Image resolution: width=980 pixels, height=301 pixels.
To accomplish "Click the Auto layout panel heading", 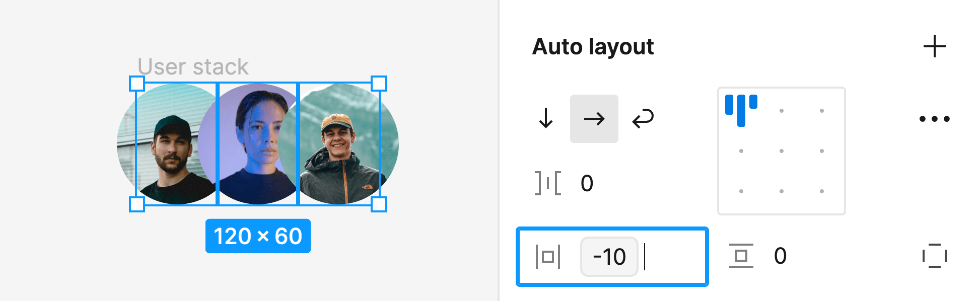I will tap(593, 46).
